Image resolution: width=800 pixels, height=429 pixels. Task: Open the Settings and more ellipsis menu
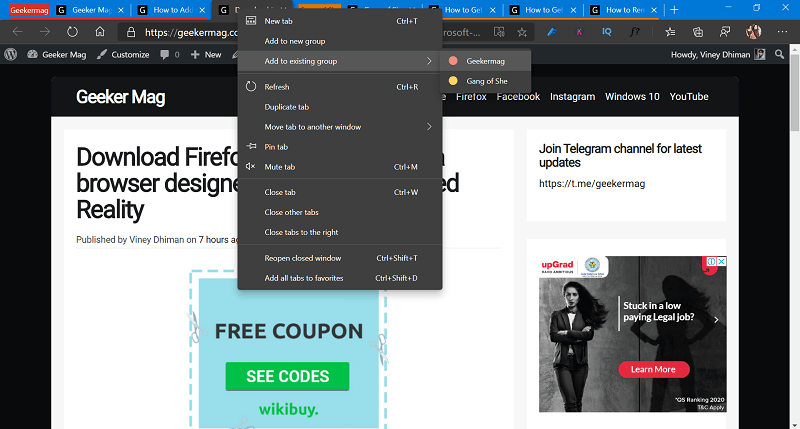pos(782,32)
